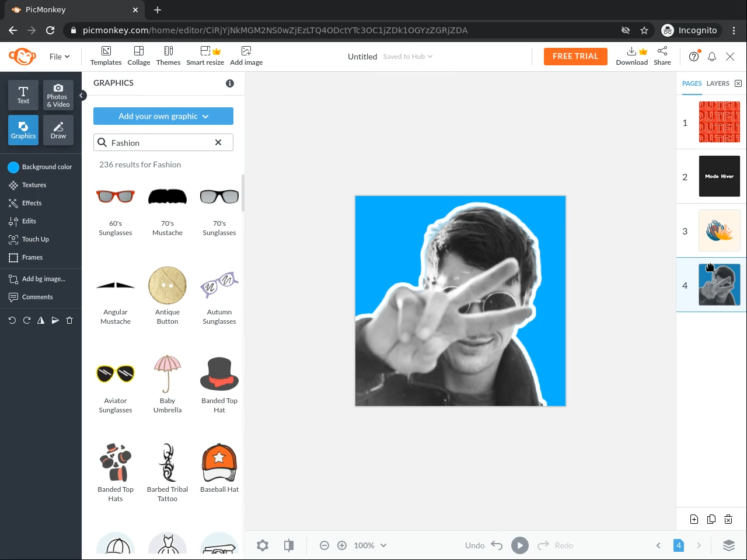Go to the previous page
The height and width of the screenshot is (560, 747).
(658, 545)
